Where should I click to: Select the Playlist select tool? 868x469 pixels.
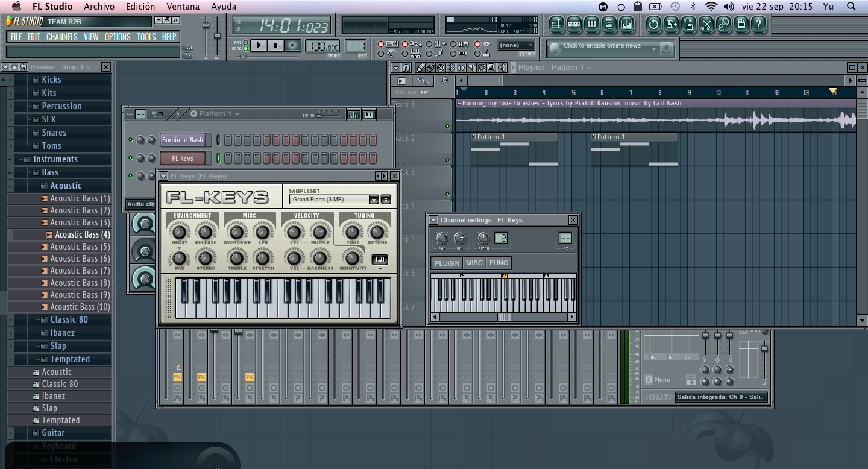coord(482,68)
